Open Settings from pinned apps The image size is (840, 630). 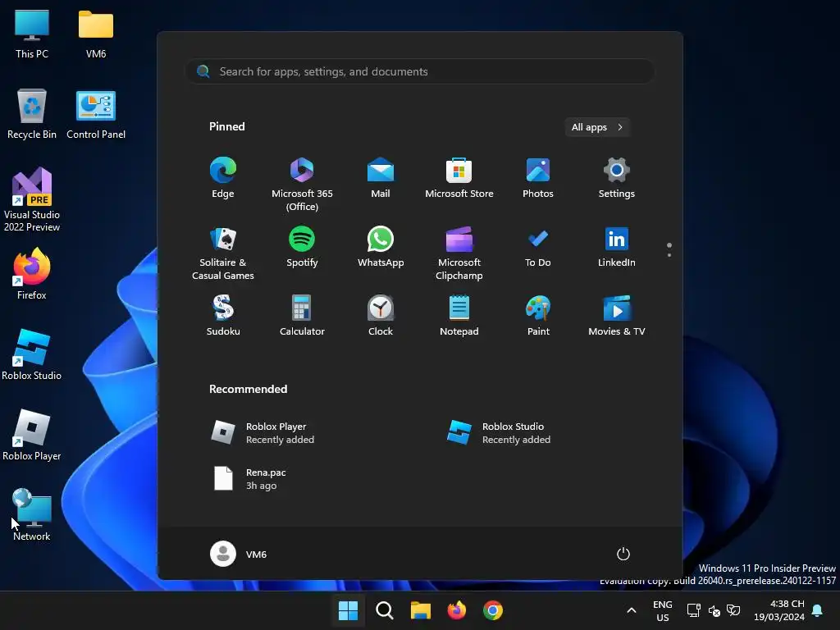[617, 178]
